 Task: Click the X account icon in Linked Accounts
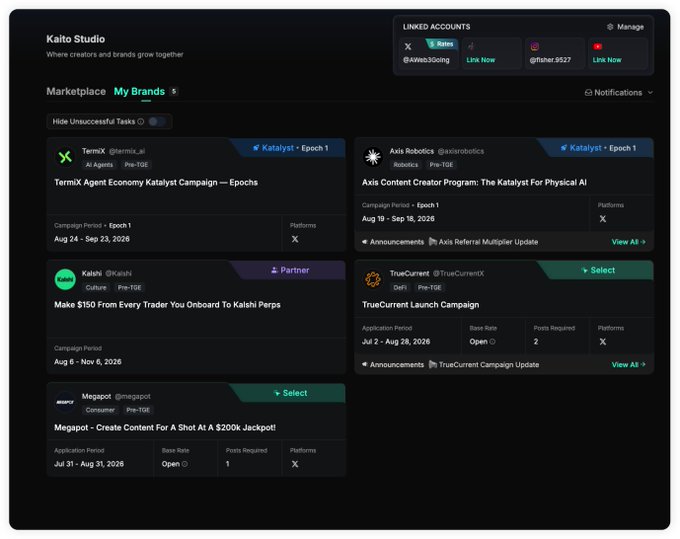click(x=408, y=46)
